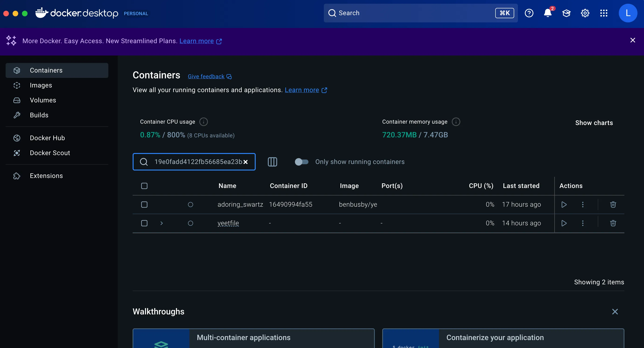The image size is (644, 348).
Task: Expand the yeetfile compose stack row
Action: [x=162, y=223]
